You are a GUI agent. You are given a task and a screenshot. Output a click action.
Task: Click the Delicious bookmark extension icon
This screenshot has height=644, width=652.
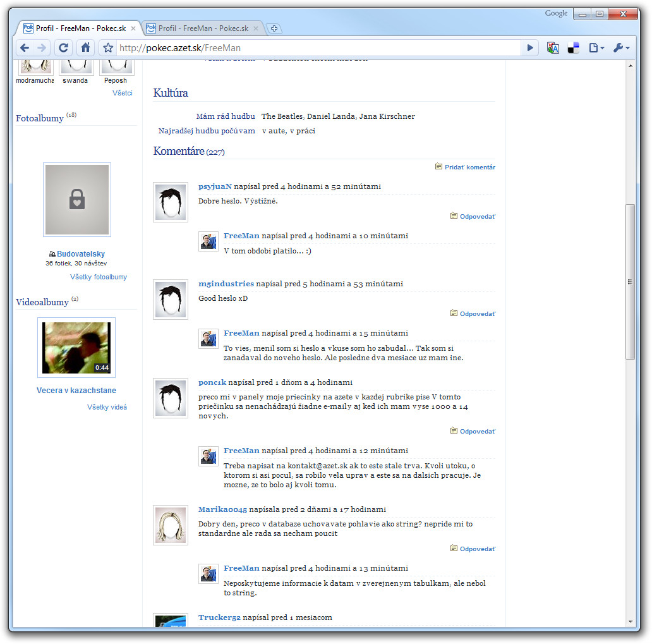574,48
